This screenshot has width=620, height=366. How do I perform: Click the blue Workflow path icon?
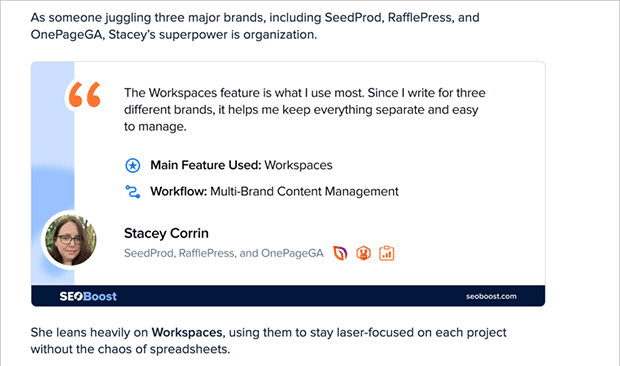click(x=132, y=192)
